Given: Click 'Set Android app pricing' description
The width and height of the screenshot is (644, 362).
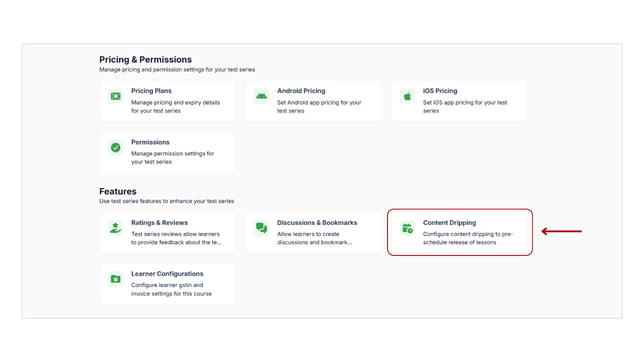Looking at the screenshot, I should point(319,106).
